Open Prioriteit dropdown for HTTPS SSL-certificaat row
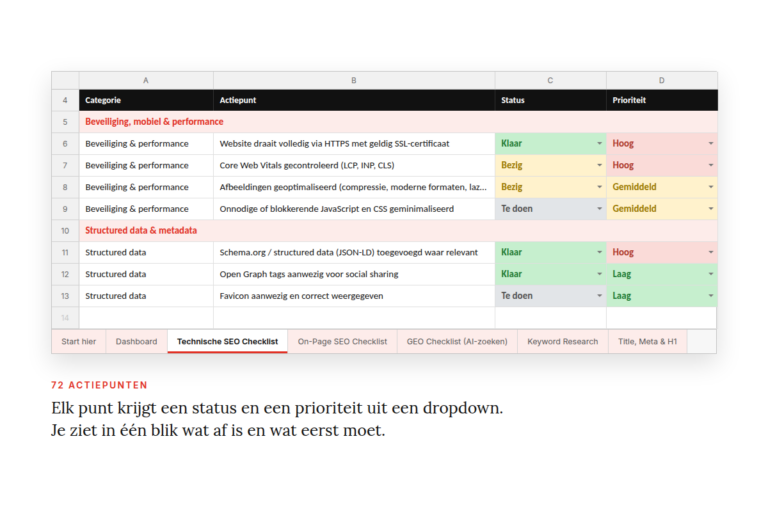The image size is (768, 512). (710, 144)
